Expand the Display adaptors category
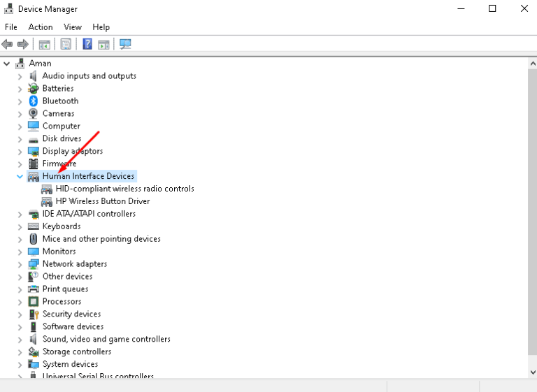Viewport: 537px width, 392px height. tap(20, 152)
